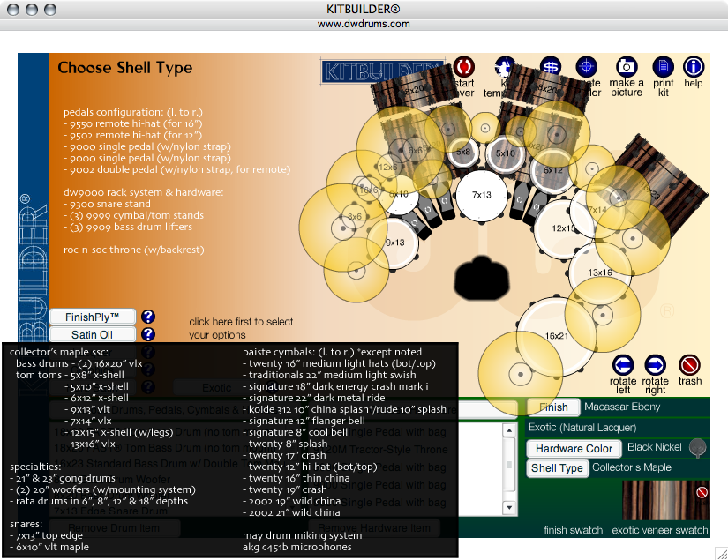Image resolution: width=728 pixels, height=560 pixels.
Task: Select the 13x16 floor tom
Action: pos(600,273)
